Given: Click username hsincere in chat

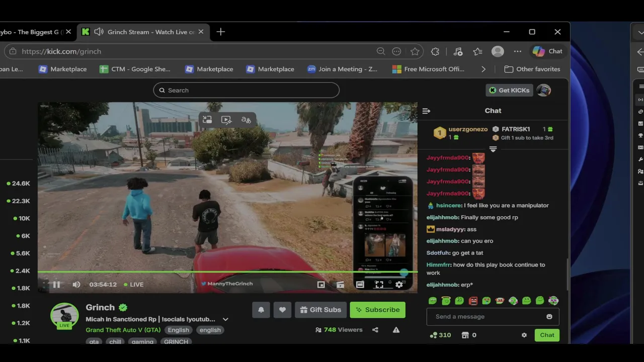Looking at the screenshot, I should coord(449,206).
